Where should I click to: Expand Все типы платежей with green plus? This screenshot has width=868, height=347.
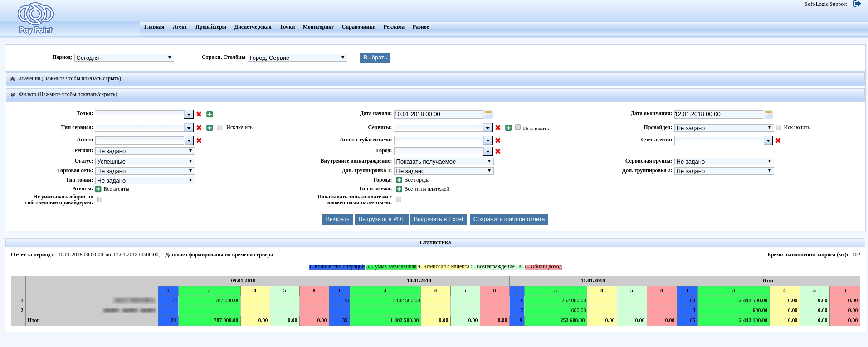pyautogui.click(x=399, y=189)
